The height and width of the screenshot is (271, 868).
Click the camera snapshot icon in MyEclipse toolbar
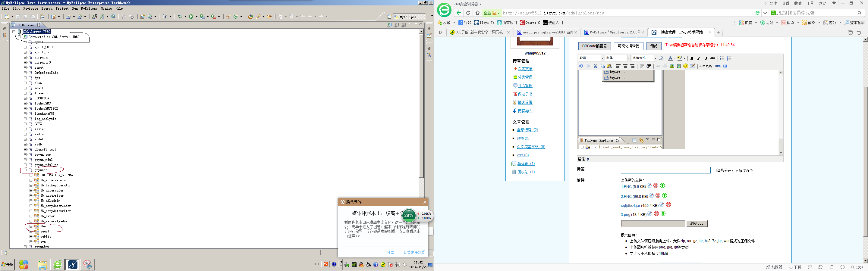click(x=165, y=17)
